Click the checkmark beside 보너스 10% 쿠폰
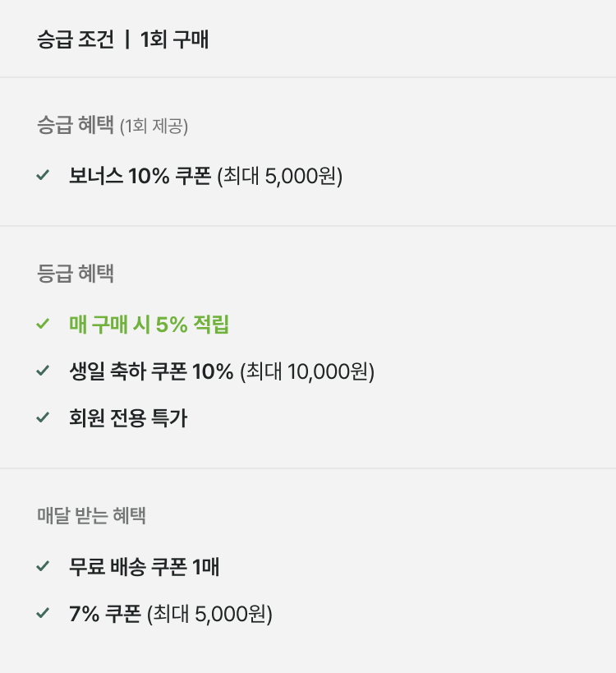The width and height of the screenshot is (616, 673). [44, 175]
